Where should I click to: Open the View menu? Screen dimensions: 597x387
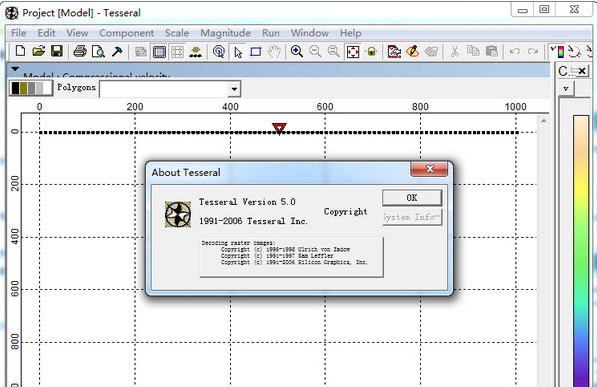tap(77, 33)
